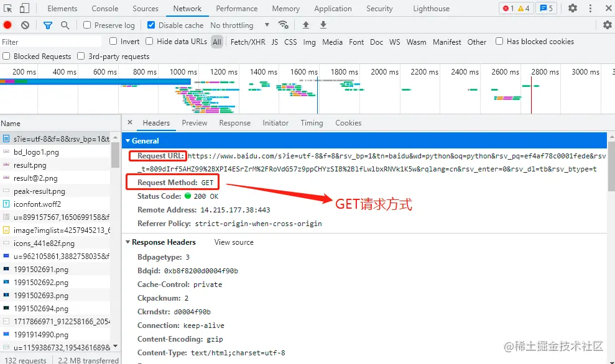
Task: Switch to the Elements tab
Action: pos(62,8)
